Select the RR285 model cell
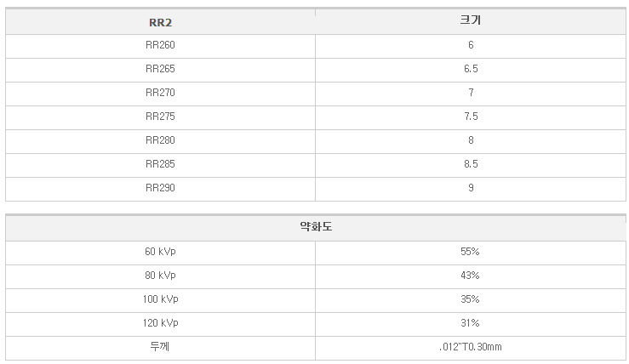 [x=161, y=164]
